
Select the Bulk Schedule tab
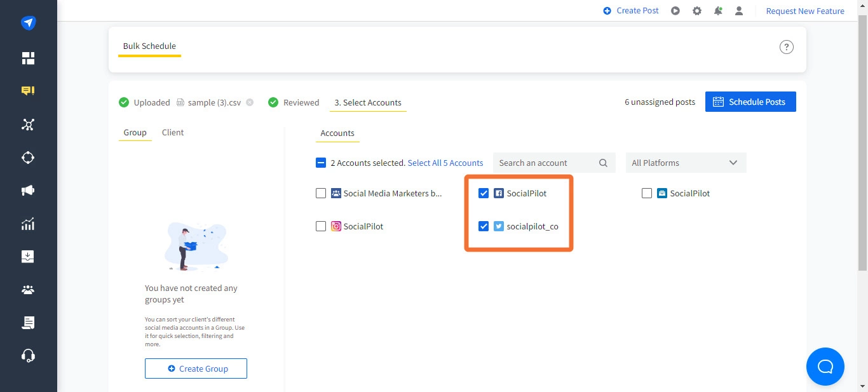(149, 46)
